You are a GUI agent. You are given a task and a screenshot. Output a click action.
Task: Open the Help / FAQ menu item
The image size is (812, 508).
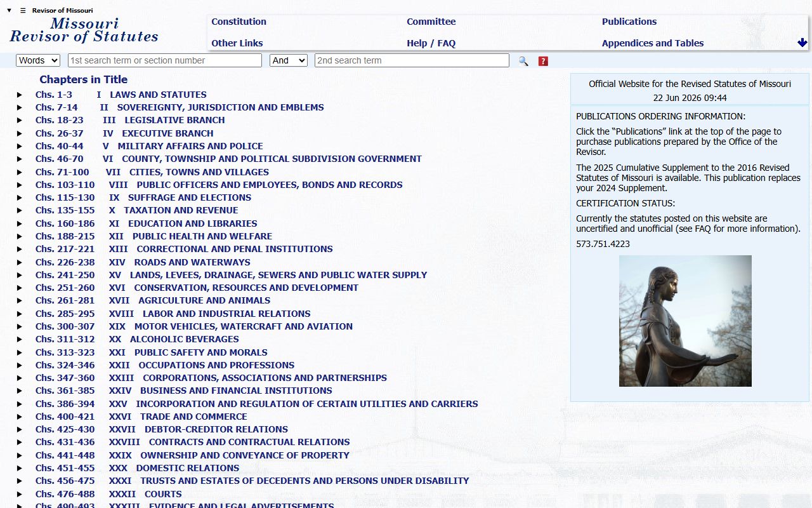[431, 43]
